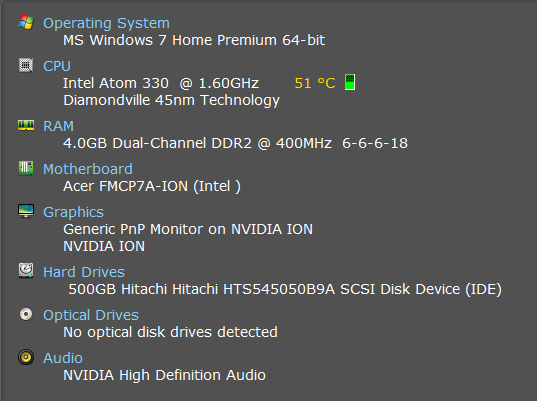Open the Optical Drives section link

click(91, 315)
